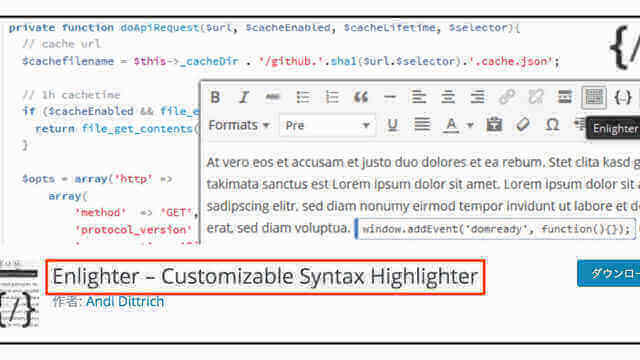Insert a horizontal line
Viewport: 640px width, 360px height.
pyautogui.click(x=390, y=97)
